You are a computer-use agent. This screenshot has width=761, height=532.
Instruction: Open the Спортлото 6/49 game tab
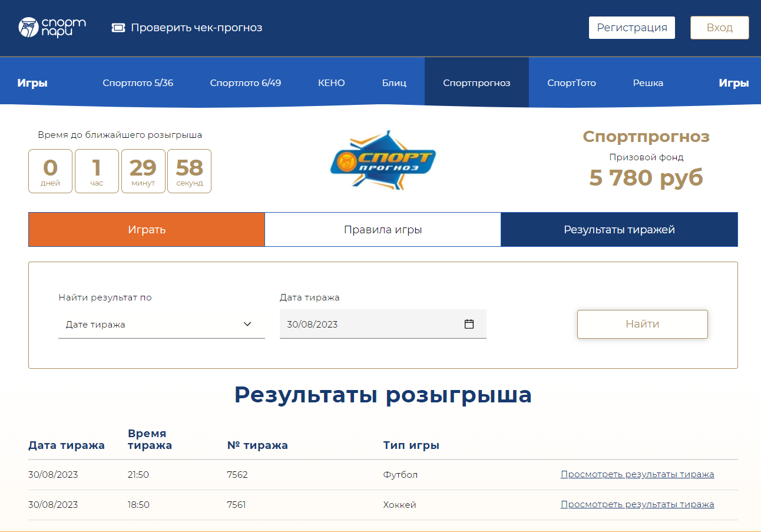click(246, 83)
